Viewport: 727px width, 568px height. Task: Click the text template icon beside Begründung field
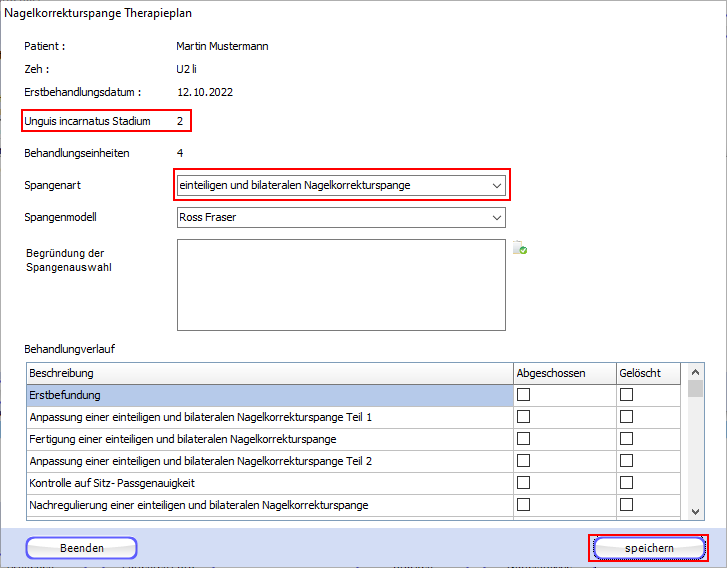pyautogui.click(x=520, y=248)
